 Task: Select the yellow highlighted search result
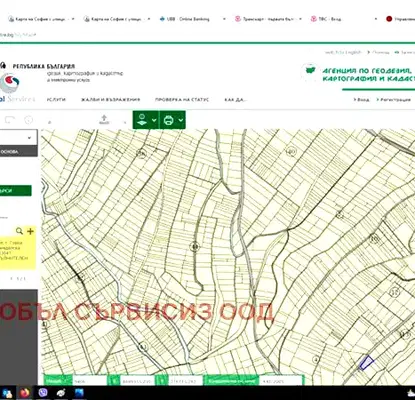(x=18, y=252)
